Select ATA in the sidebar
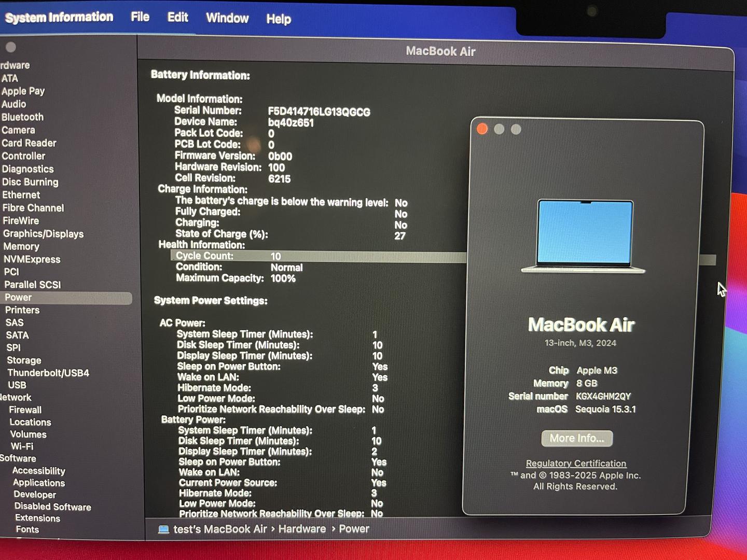This screenshot has width=747, height=560. (10, 78)
